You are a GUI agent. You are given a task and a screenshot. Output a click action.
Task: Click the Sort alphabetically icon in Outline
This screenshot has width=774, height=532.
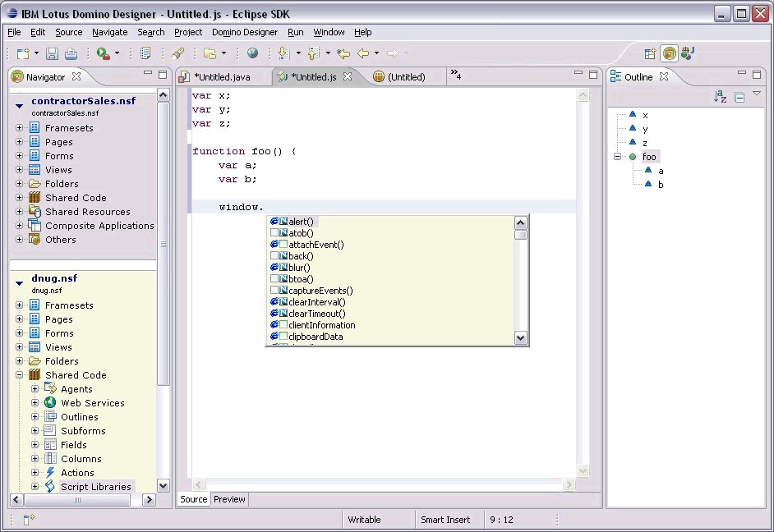tap(721, 97)
